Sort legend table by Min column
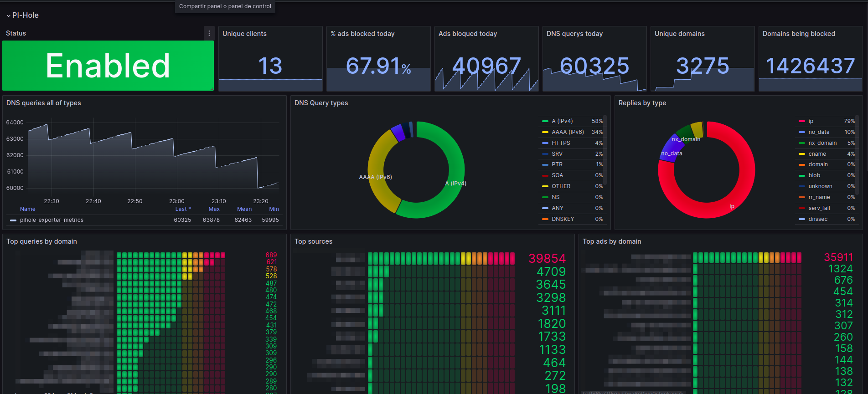Viewport: 868px width, 394px height. point(274,209)
